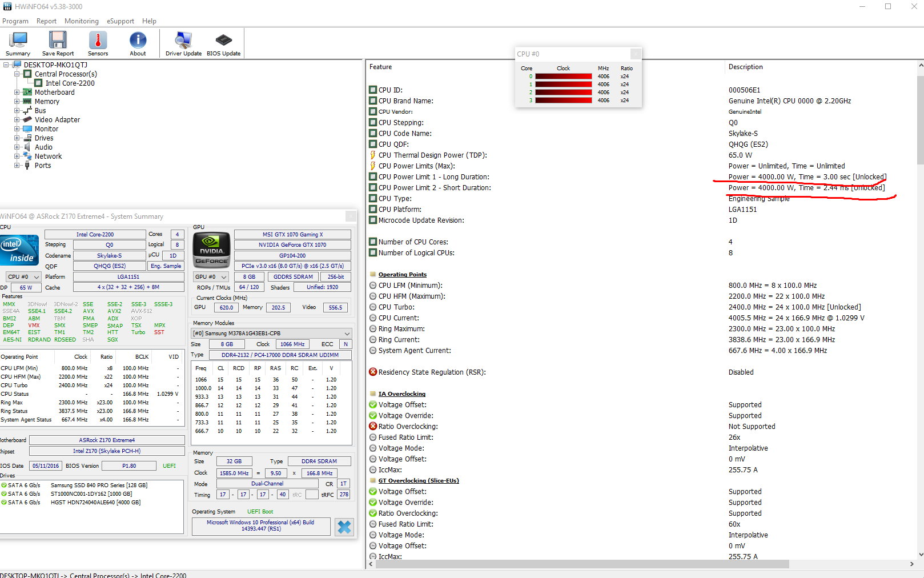
Task: Click the Core 0 clock bar
Action: click(x=563, y=77)
